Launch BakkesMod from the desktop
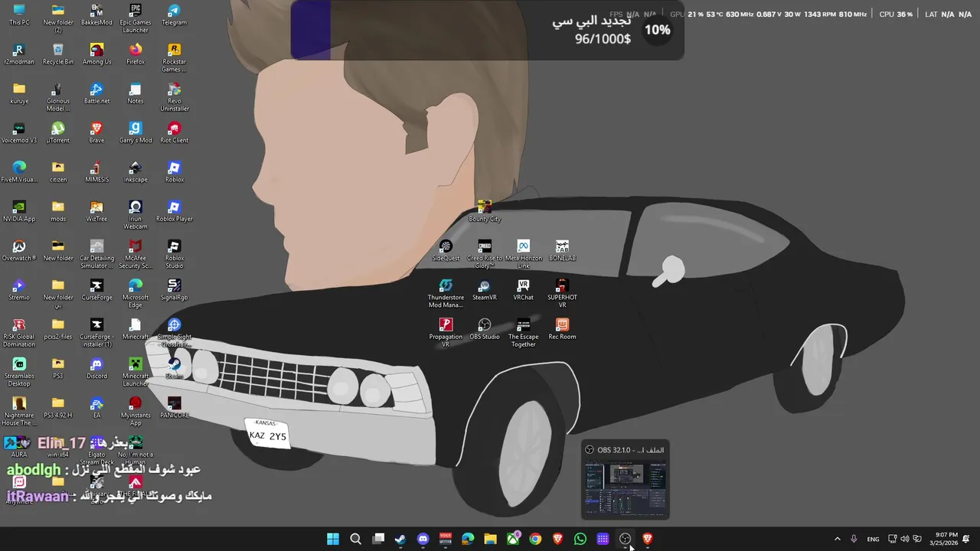980x551 pixels. pyautogui.click(x=96, y=15)
